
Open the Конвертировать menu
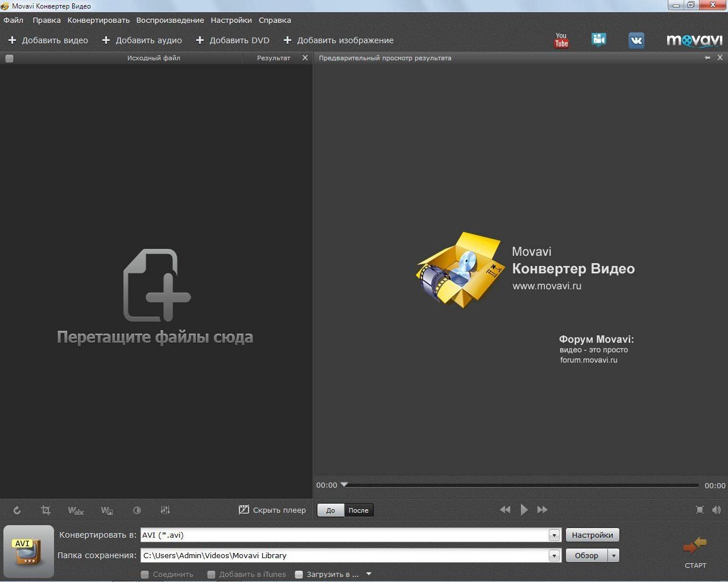[x=98, y=20]
